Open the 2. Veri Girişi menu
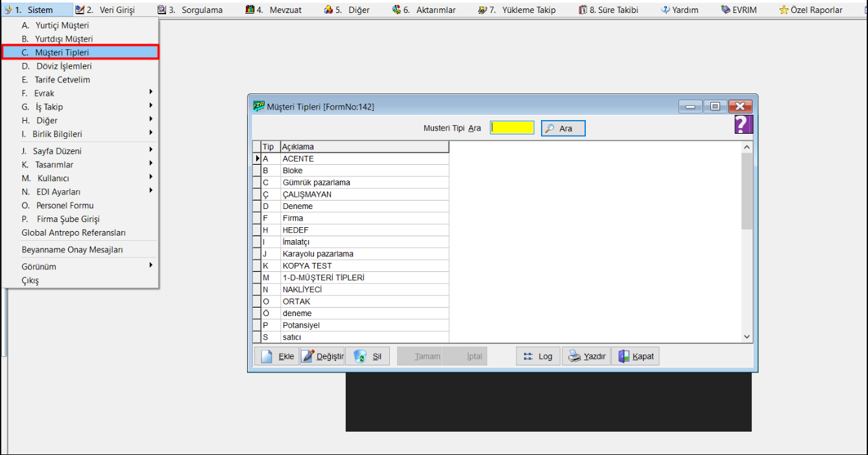Screen dimensions: 868x455 pos(104,10)
